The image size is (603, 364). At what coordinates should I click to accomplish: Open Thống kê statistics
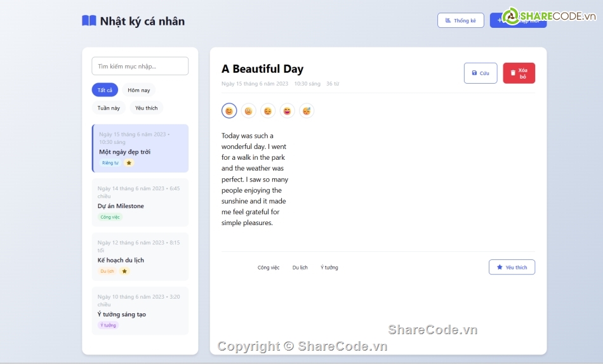pyautogui.click(x=460, y=20)
